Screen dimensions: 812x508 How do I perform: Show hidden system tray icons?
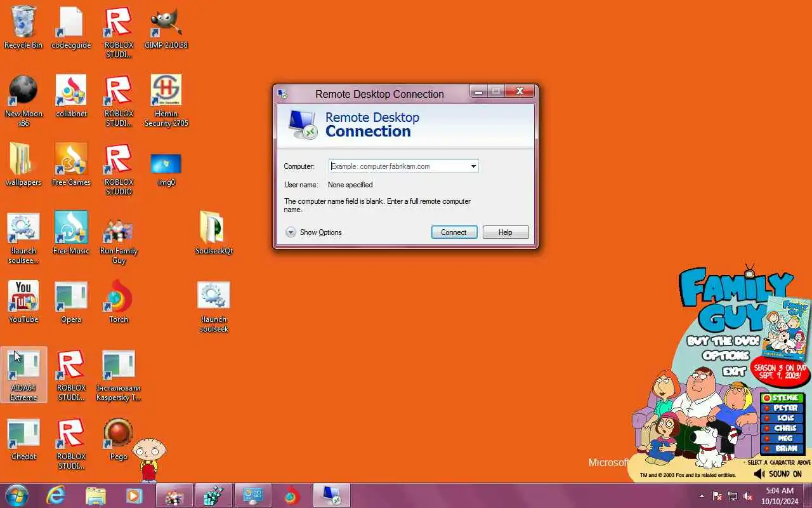point(702,496)
